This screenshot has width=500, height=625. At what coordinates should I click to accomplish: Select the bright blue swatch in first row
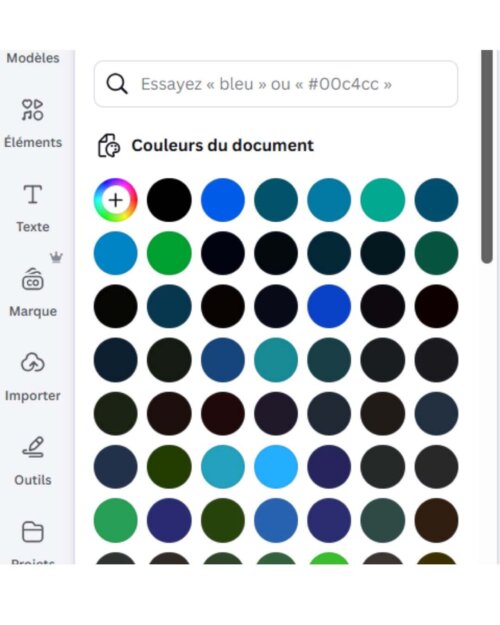[222, 200]
